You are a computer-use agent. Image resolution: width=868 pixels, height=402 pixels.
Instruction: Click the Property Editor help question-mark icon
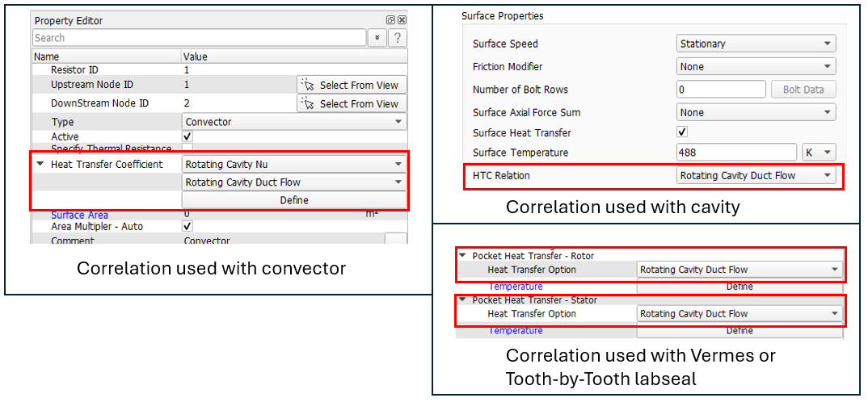pyautogui.click(x=397, y=38)
